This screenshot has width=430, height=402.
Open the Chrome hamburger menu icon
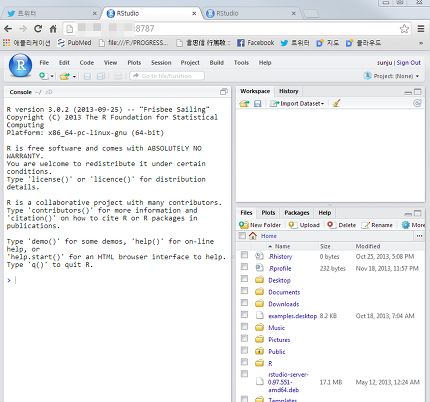pos(421,29)
